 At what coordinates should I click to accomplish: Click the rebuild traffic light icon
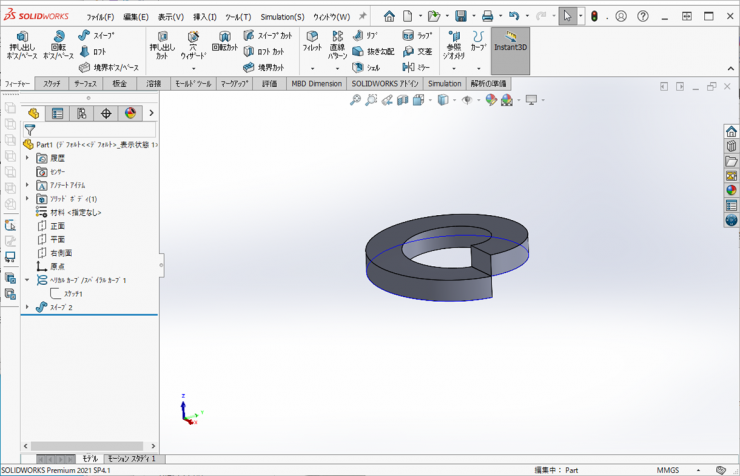pos(594,17)
